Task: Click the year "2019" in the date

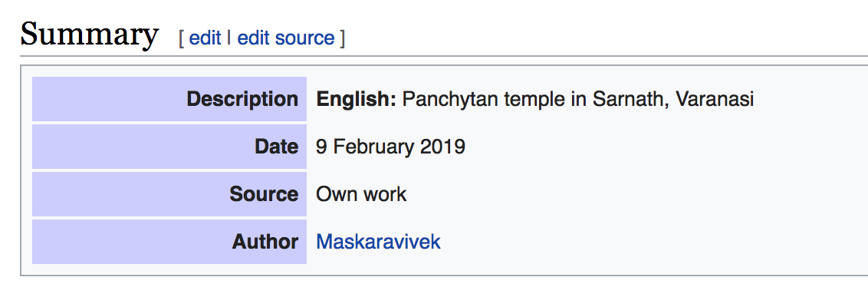Action: pyautogui.click(x=442, y=147)
